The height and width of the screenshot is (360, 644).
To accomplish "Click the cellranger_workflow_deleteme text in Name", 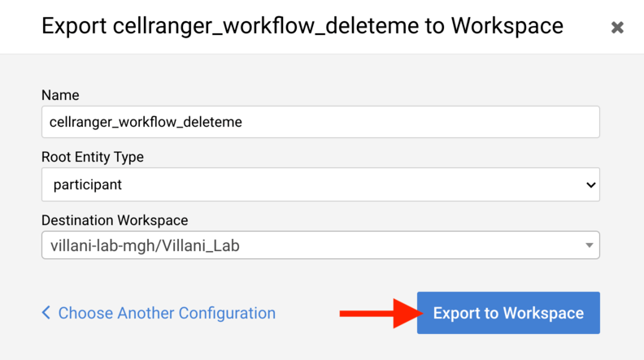I will (146, 123).
